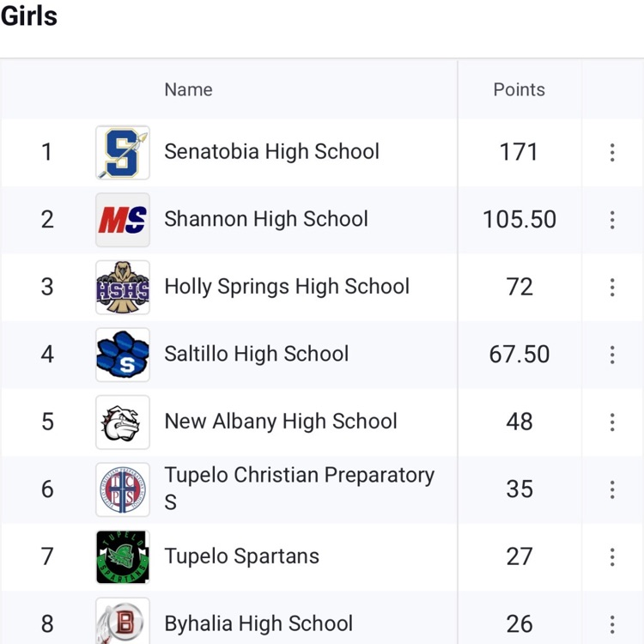The width and height of the screenshot is (644, 644).
Task: Click the Byhalia High School logo
Action: point(123,623)
